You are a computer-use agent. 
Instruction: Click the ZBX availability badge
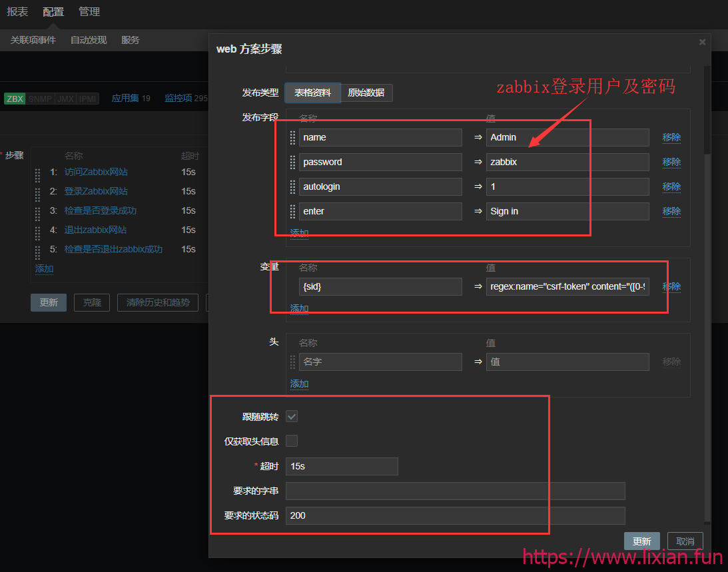[x=15, y=99]
